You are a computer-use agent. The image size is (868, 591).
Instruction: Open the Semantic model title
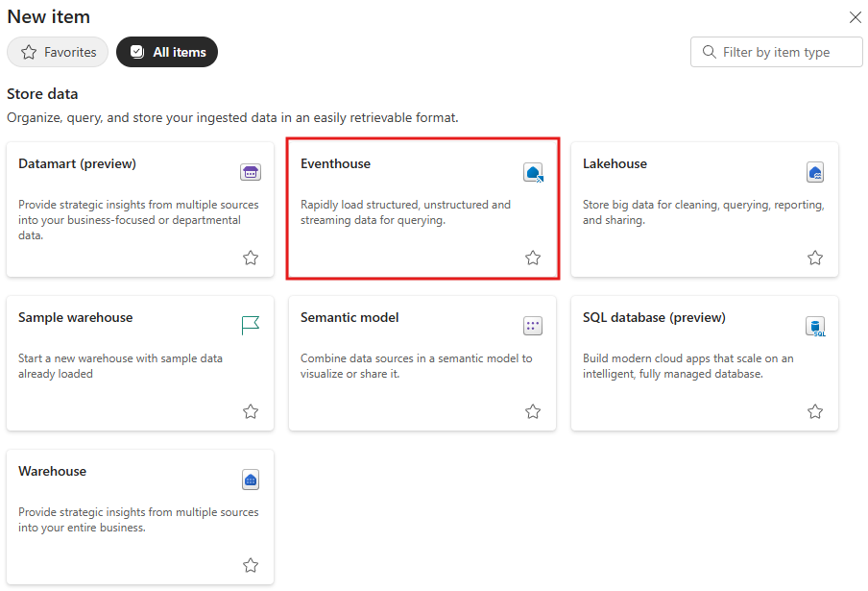tap(350, 317)
